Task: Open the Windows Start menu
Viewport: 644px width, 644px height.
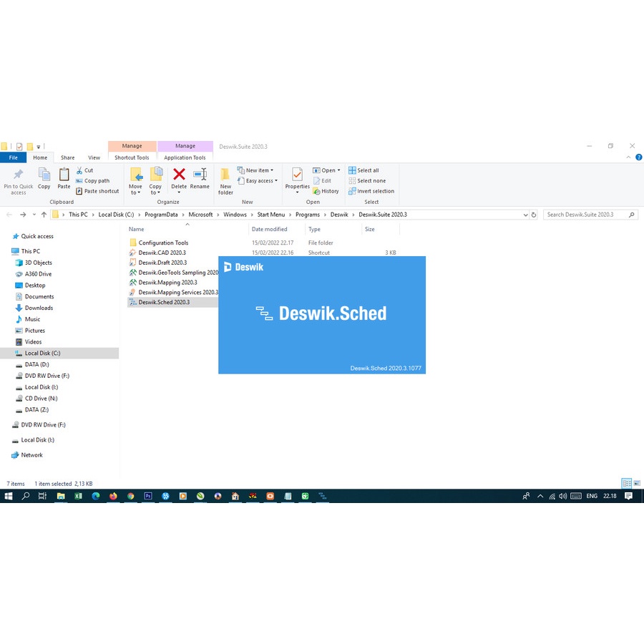Action: coord(8,496)
